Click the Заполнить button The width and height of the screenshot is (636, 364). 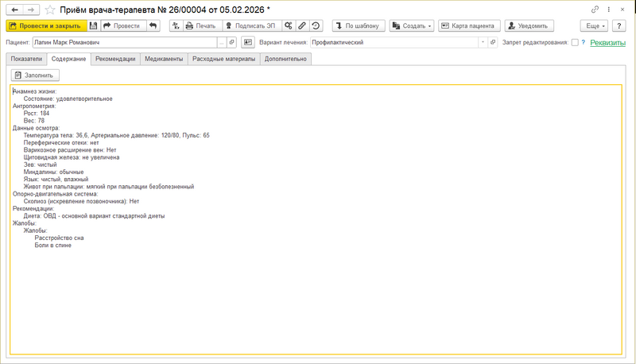point(35,75)
